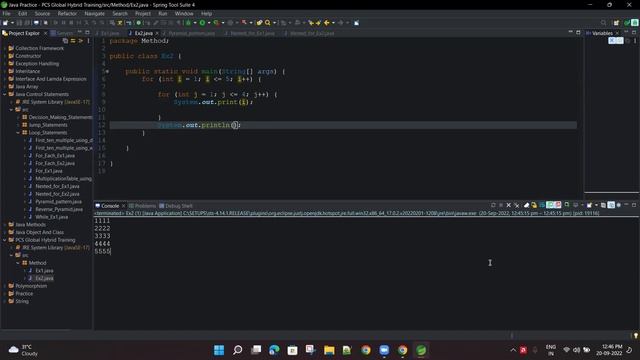Open the Run dropdown arrow next to the green Run button

click(x=209, y=23)
